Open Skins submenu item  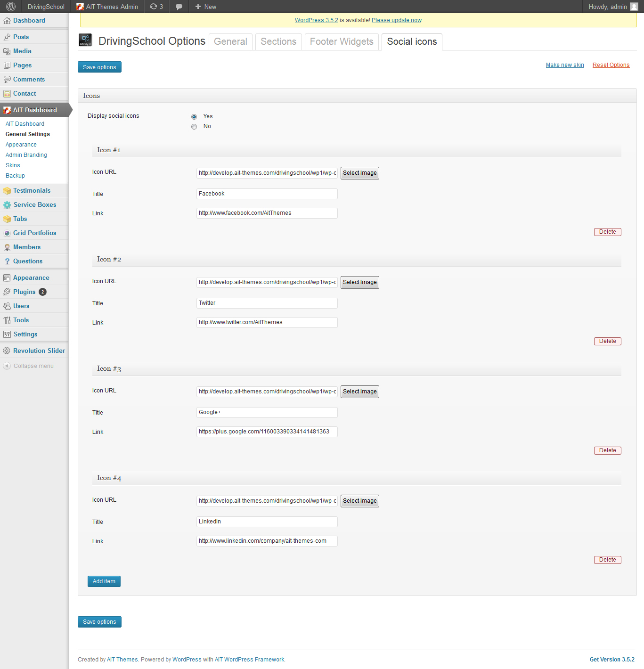click(13, 165)
